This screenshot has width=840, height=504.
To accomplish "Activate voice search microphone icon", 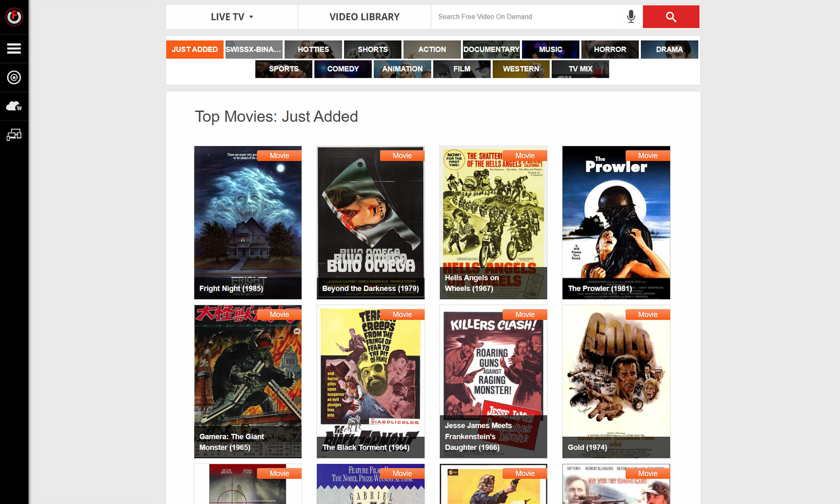I will click(x=631, y=17).
